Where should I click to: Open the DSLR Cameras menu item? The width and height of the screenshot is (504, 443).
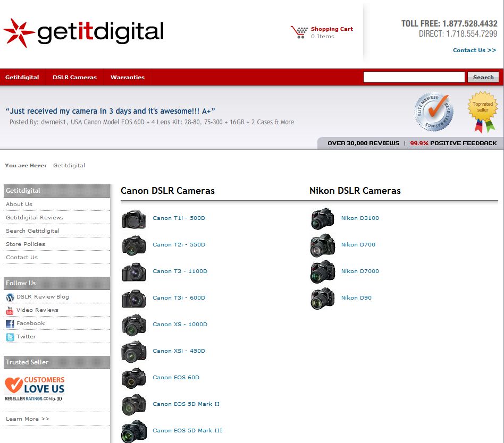tap(74, 78)
